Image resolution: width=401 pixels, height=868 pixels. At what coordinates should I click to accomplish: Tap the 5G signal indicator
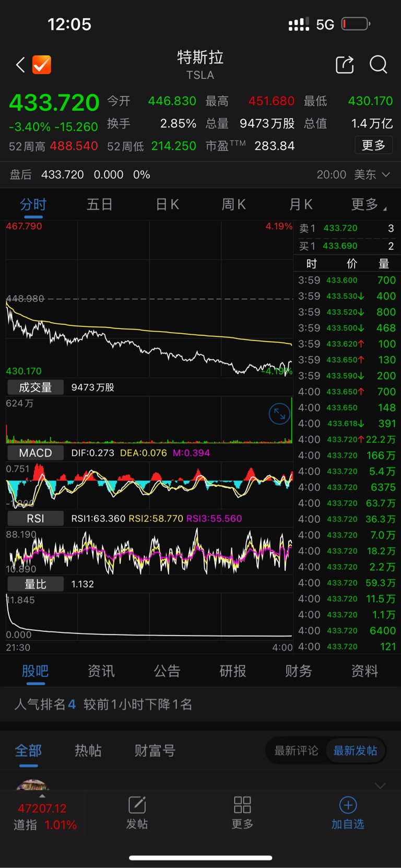pyautogui.click(x=325, y=25)
